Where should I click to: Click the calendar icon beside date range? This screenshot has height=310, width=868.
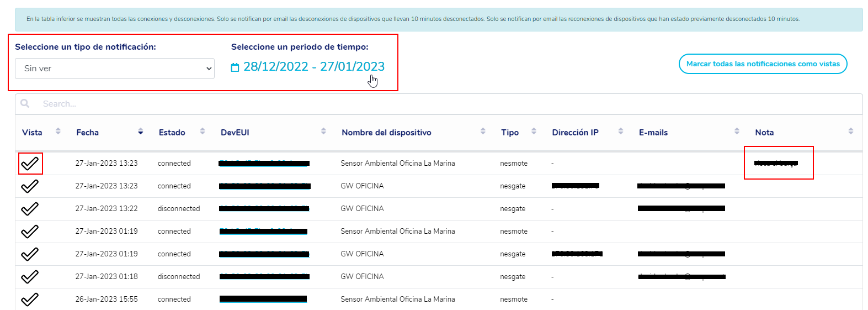click(235, 67)
